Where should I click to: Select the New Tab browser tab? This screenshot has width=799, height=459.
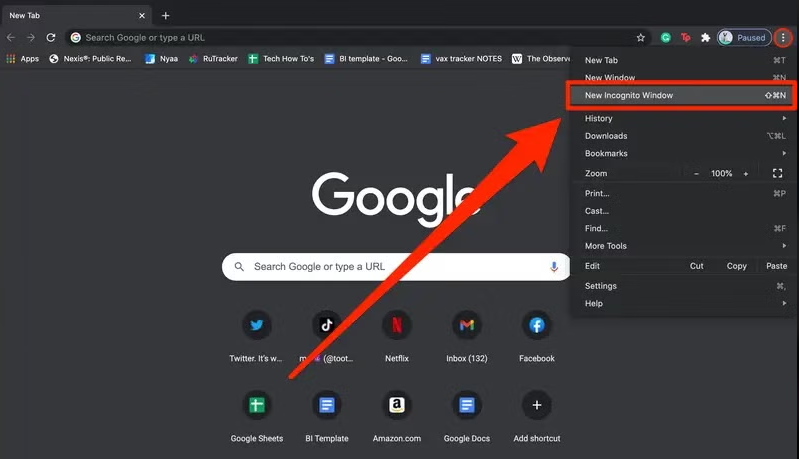(x=75, y=15)
